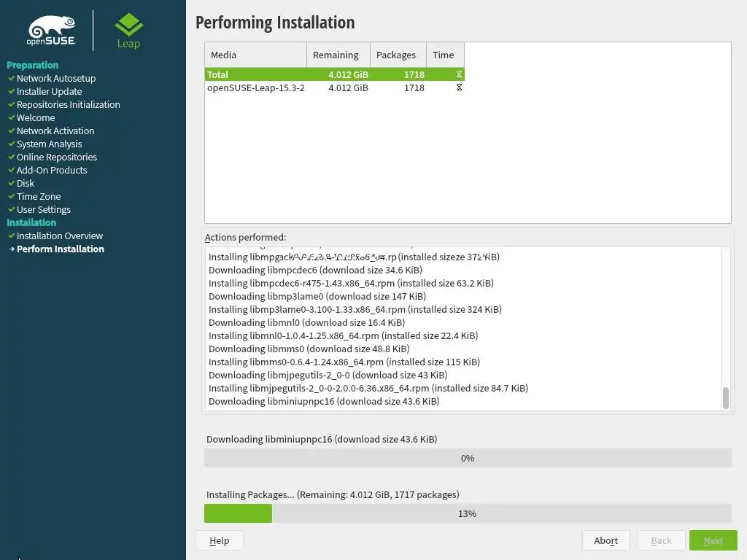Click the Add-On Products step
The height and width of the screenshot is (560, 747).
(x=52, y=170)
